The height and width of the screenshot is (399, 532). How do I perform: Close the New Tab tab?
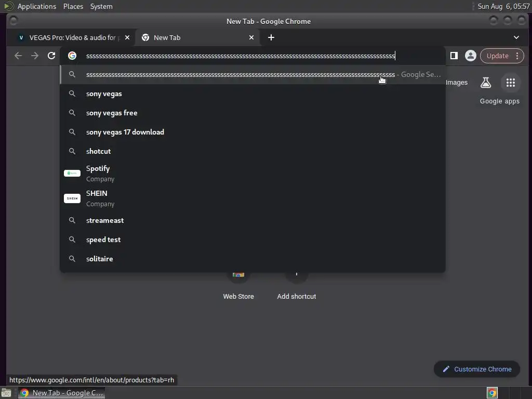[251, 37]
